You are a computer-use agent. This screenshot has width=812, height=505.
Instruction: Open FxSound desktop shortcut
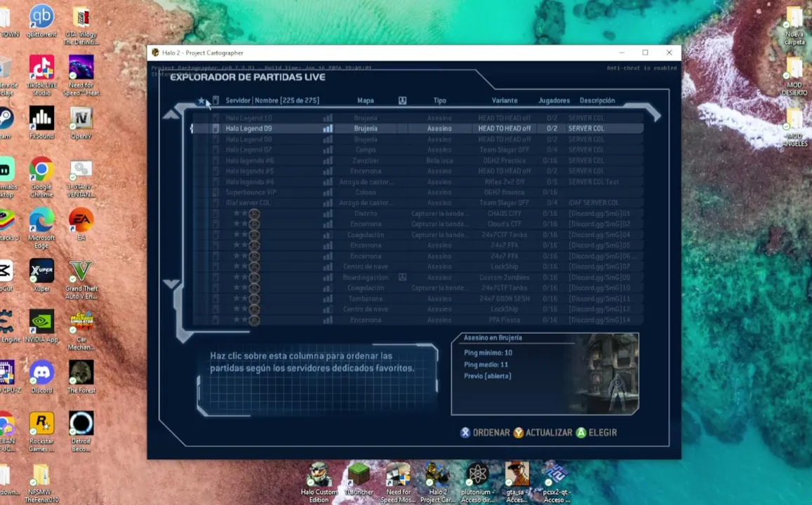coord(41,122)
